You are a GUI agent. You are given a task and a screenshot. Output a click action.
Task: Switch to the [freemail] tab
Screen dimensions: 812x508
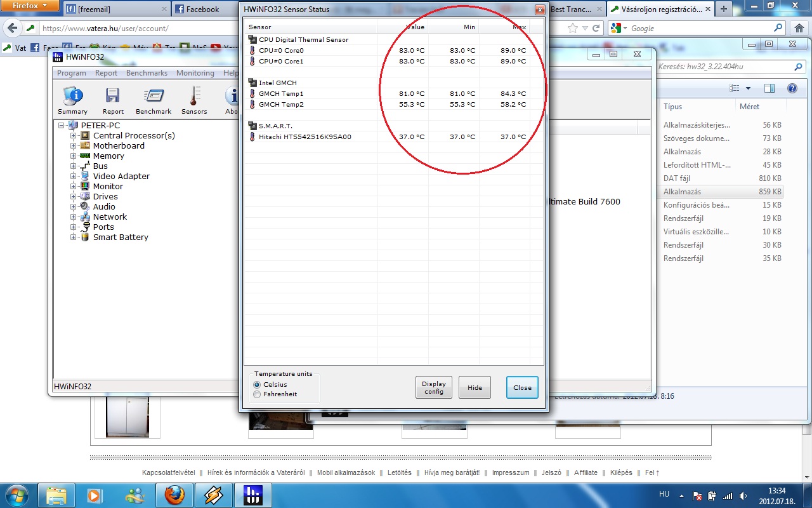(x=117, y=10)
